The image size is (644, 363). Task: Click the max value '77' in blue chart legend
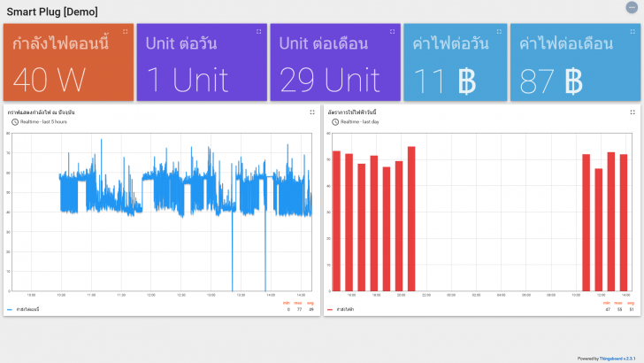pyautogui.click(x=299, y=309)
